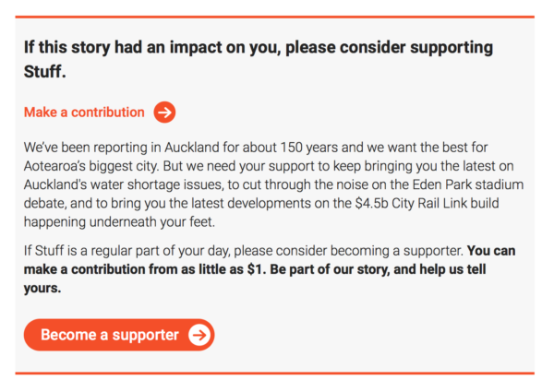Click the orange arrow icon beside Make a contribution
The width and height of the screenshot is (554, 392).
(164, 113)
